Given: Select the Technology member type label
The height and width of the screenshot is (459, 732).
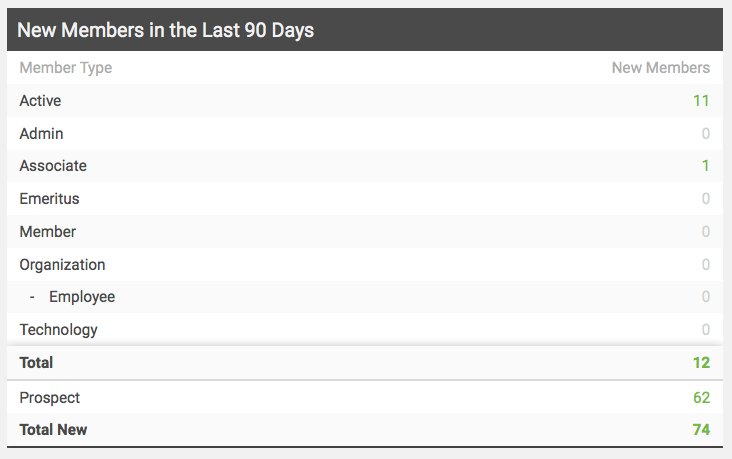Looking at the screenshot, I should pyautogui.click(x=58, y=330).
